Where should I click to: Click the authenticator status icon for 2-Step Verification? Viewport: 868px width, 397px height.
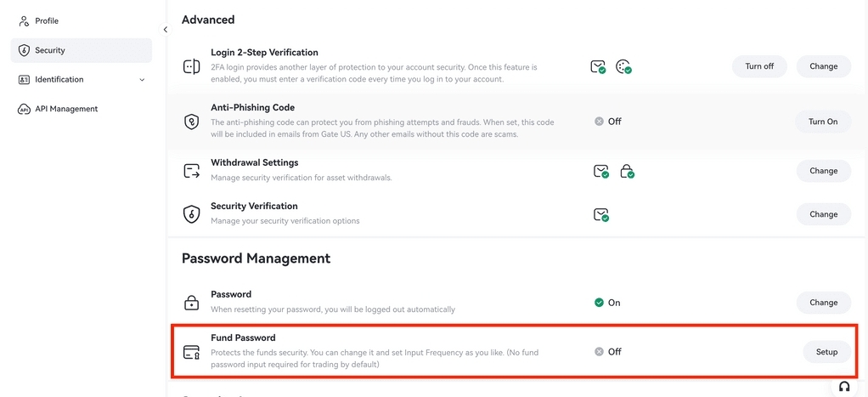click(x=624, y=66)
